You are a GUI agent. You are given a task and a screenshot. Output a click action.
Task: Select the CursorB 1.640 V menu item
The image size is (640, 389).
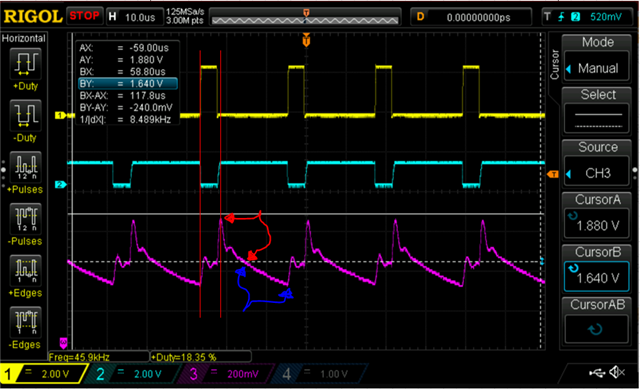[597, 270]
